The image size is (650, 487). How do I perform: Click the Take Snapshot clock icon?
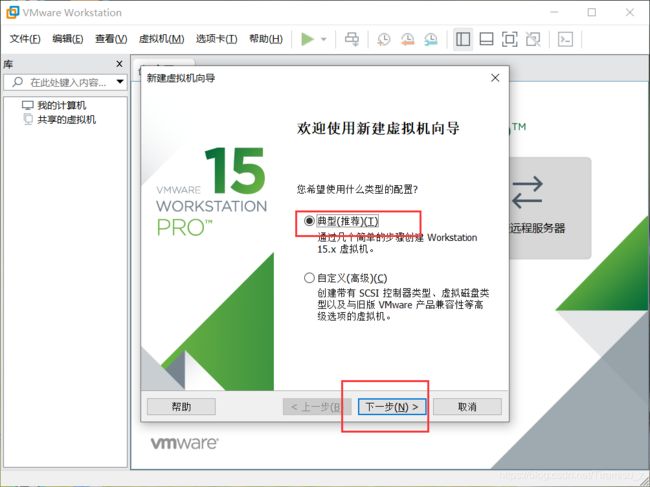pyautogui.click(x=384, y=39)
